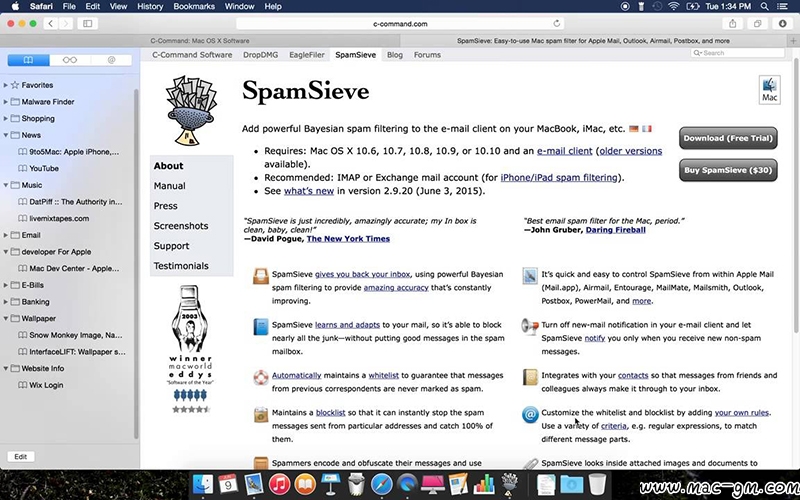Open iTunes from the Dock
The height and width of the screenshot is (500, 800).
(x=279, y=484)
